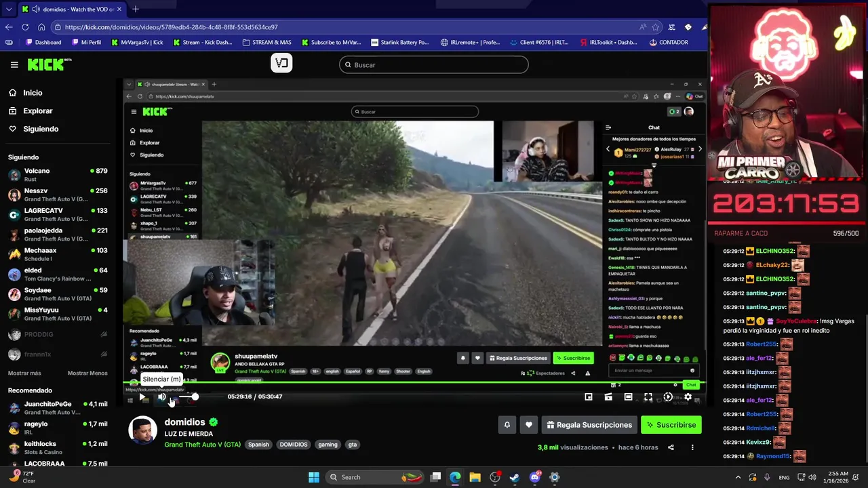Open the LAGRECATV channel
Viewport: 868px width, 488px height.
tap(58, 214)
